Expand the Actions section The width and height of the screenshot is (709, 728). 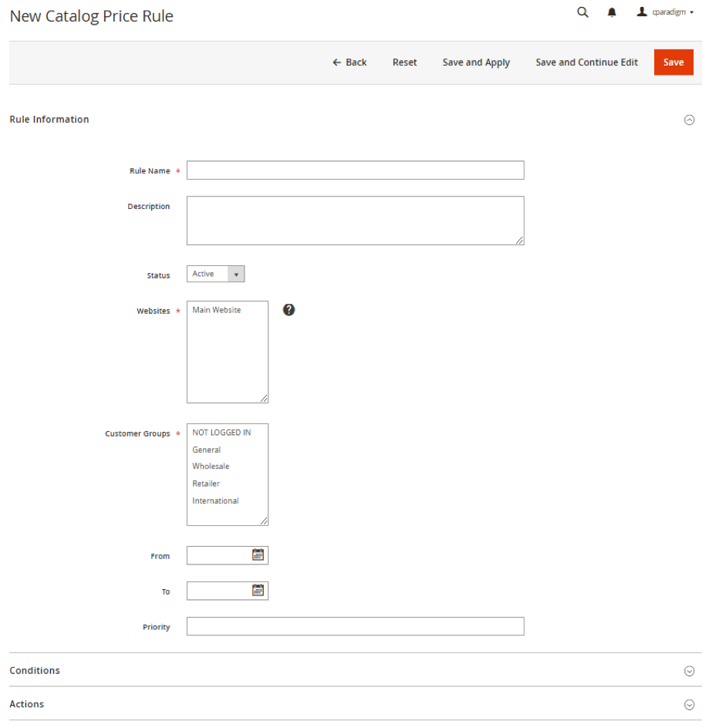(x=689, y=703)
